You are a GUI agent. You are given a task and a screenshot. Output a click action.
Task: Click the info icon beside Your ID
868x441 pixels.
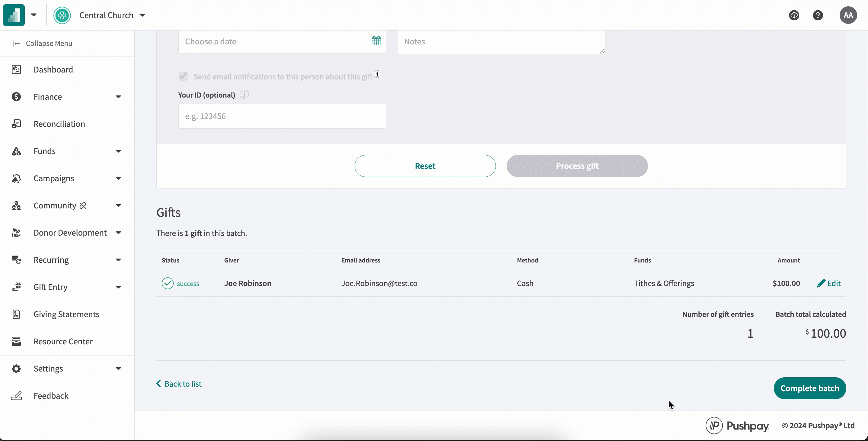point(244,95)
